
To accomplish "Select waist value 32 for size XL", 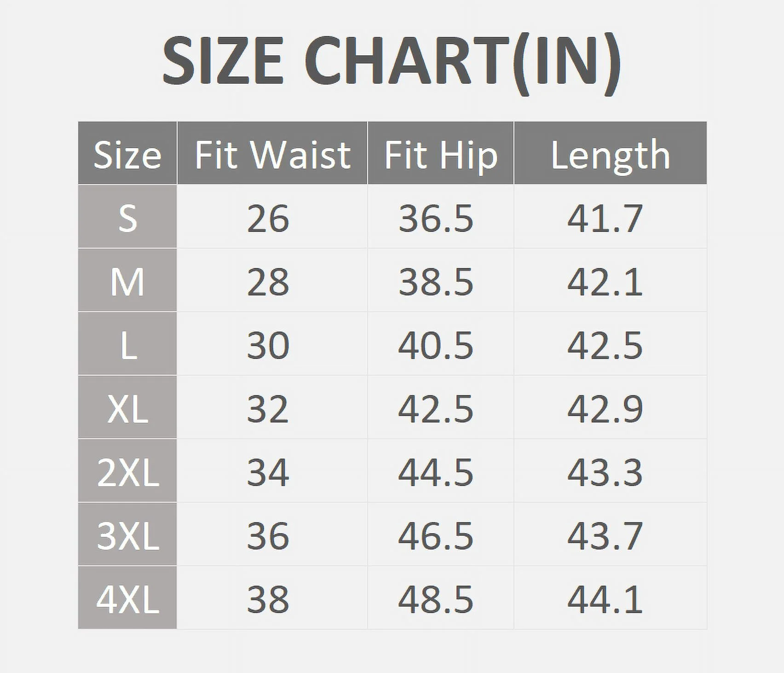I will (x=268, y=408).
